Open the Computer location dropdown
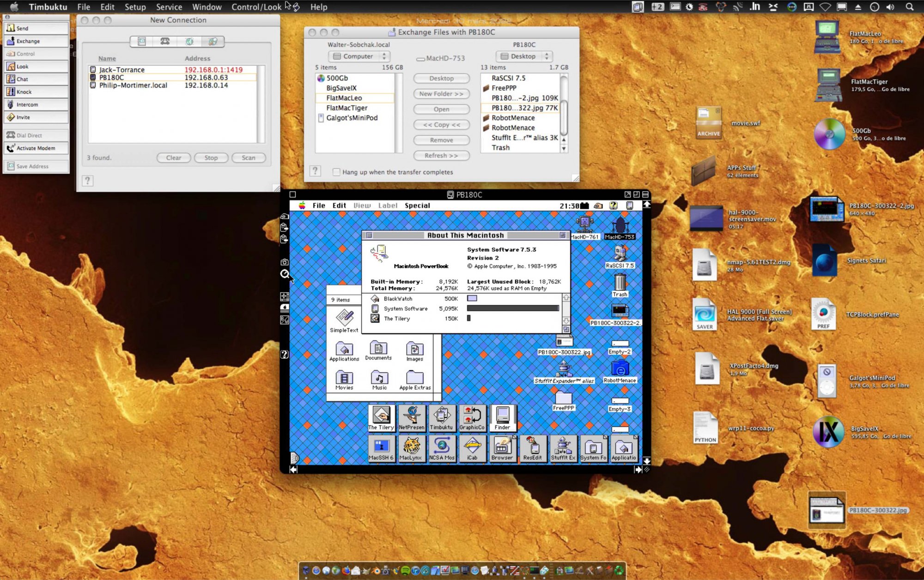The width and height of the screenshot is (924, 580). click(x=359, y=56)
